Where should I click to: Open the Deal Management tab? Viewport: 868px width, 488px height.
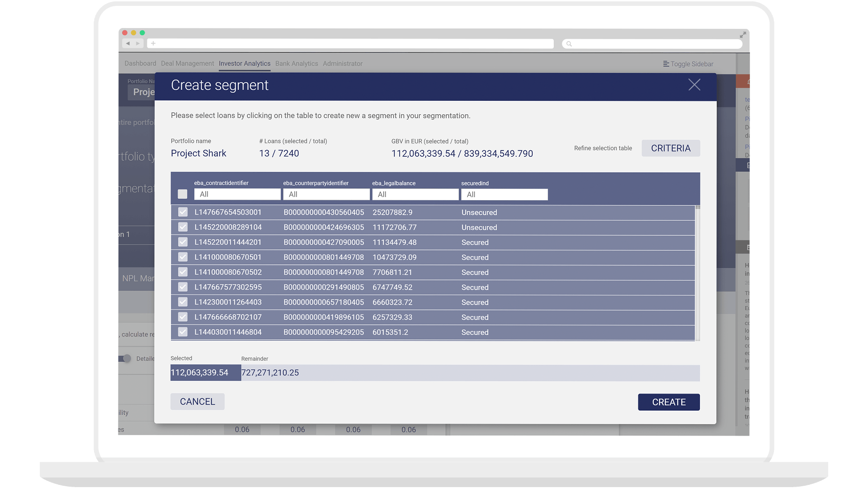coord(188,64)
